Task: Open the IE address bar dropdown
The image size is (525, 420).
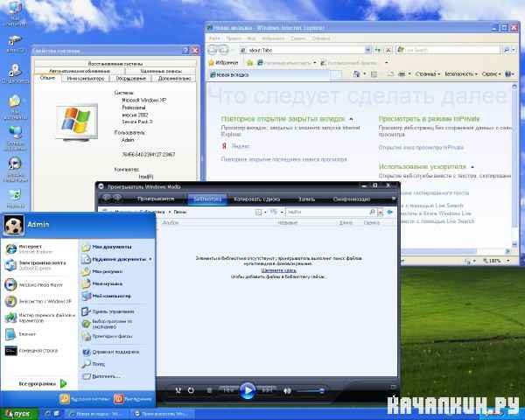Action: (x=367, y=50)
